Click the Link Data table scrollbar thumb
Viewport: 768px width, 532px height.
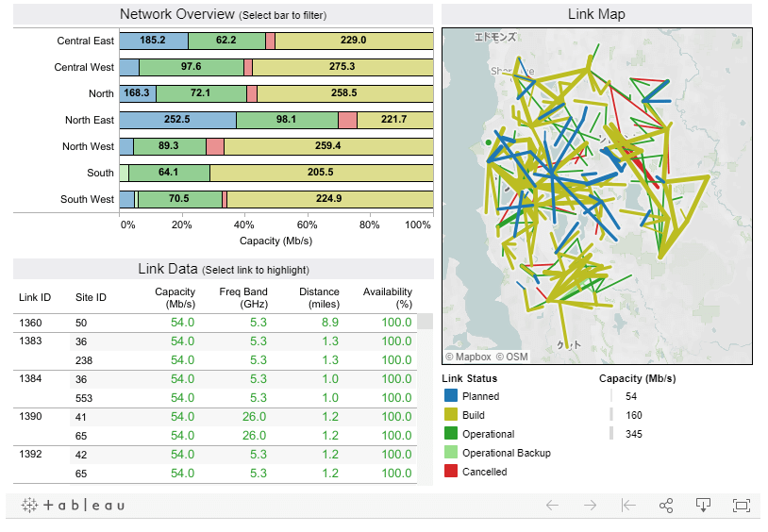pos(426,322)
